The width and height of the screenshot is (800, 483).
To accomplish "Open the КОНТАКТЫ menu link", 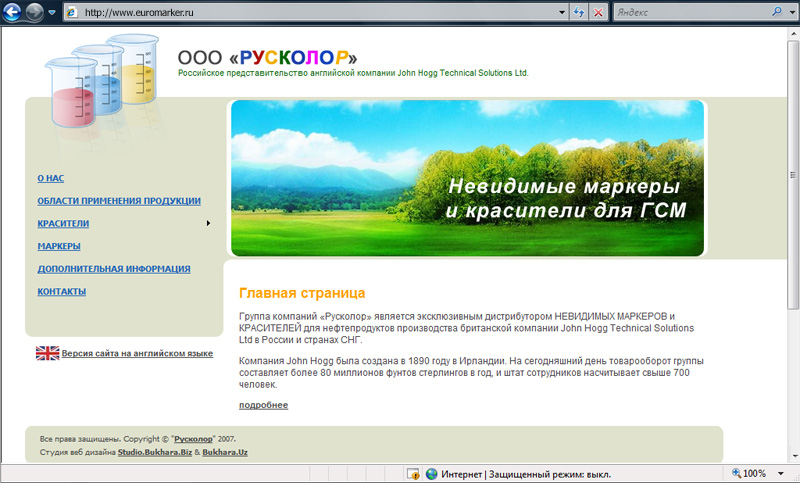I will 61,291.
